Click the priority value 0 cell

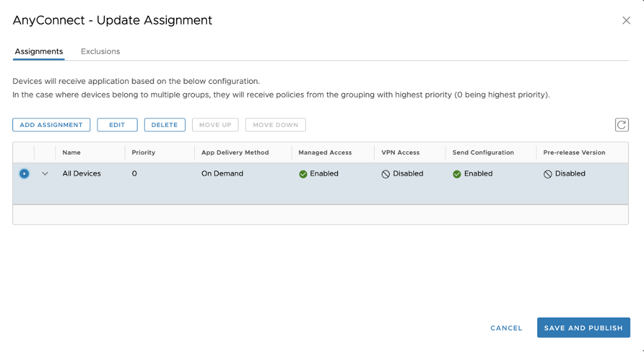134,173
